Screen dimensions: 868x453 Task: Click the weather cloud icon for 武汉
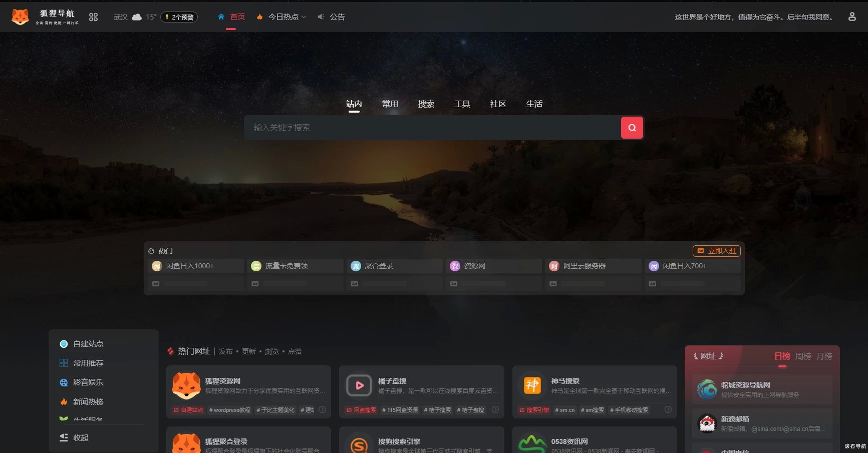(x=137, y=16)
